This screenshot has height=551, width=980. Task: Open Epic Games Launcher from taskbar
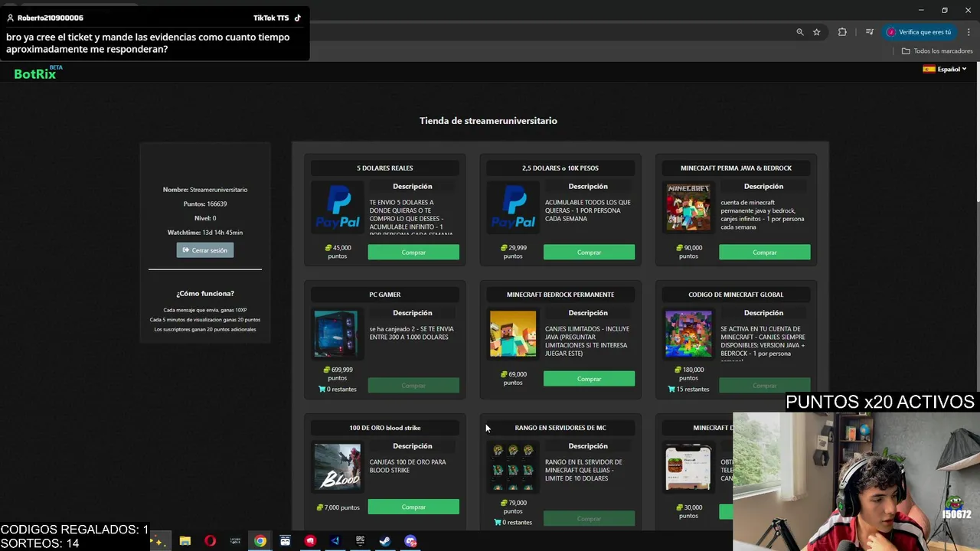click(360, 541)
